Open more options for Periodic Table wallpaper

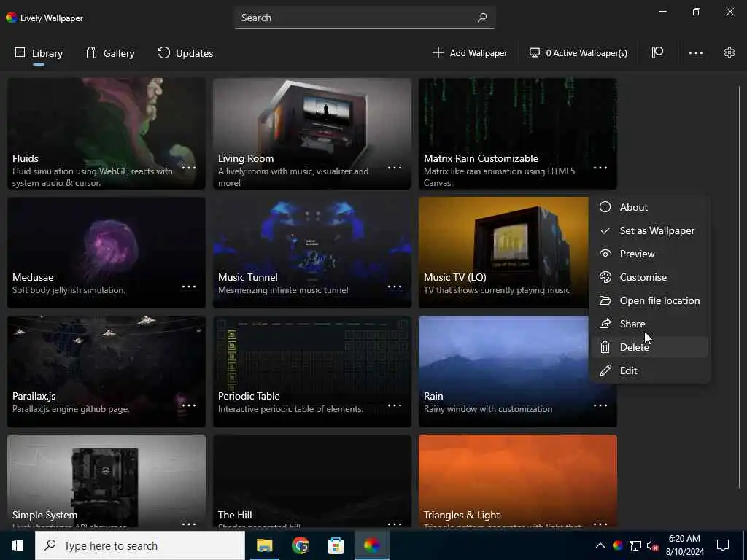pyautogui.click(x=395, y=405)
